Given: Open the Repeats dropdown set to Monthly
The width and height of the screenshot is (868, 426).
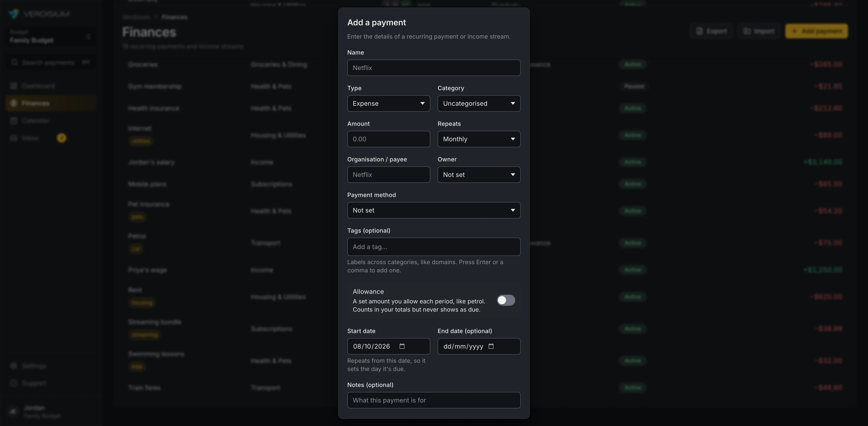Looking at the screenshot, I should 479,139.
